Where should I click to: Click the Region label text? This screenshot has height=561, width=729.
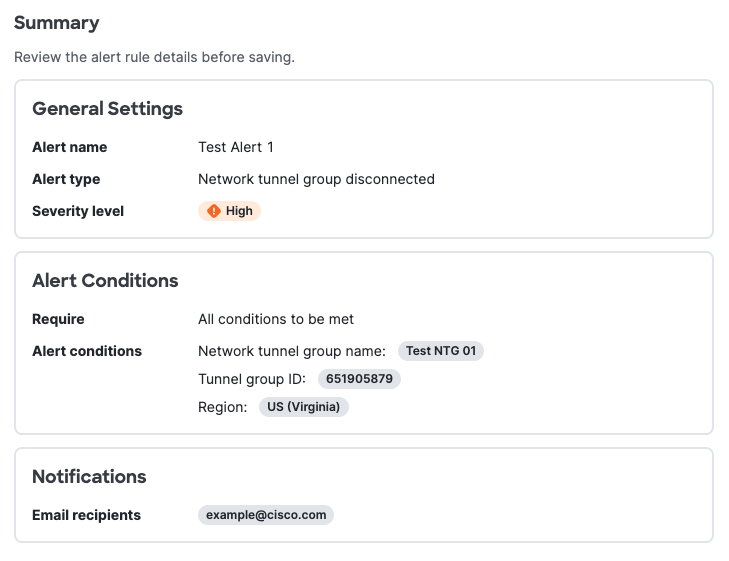pyautogui.click(x=223, y=407)
